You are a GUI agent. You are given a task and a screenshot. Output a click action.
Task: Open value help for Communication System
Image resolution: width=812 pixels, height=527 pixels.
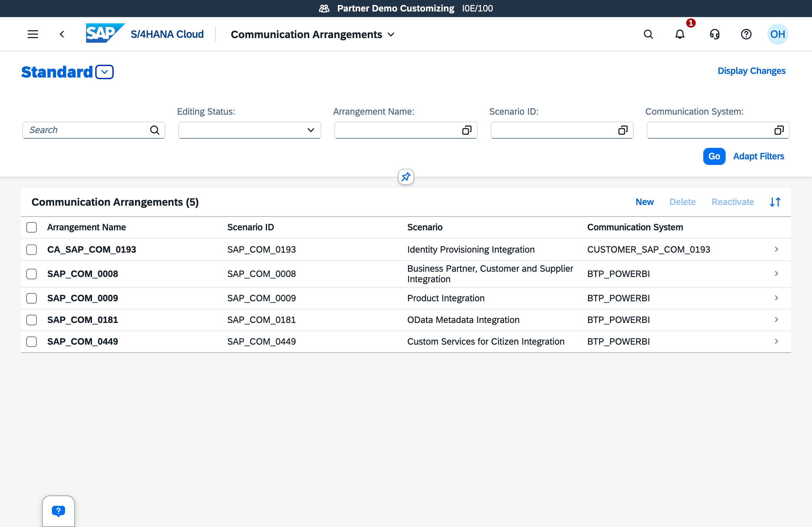click(x=779, y=130)
